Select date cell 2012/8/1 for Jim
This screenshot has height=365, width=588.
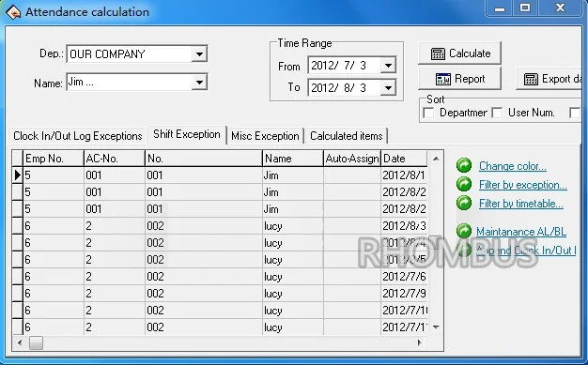(x=404, y=175)
